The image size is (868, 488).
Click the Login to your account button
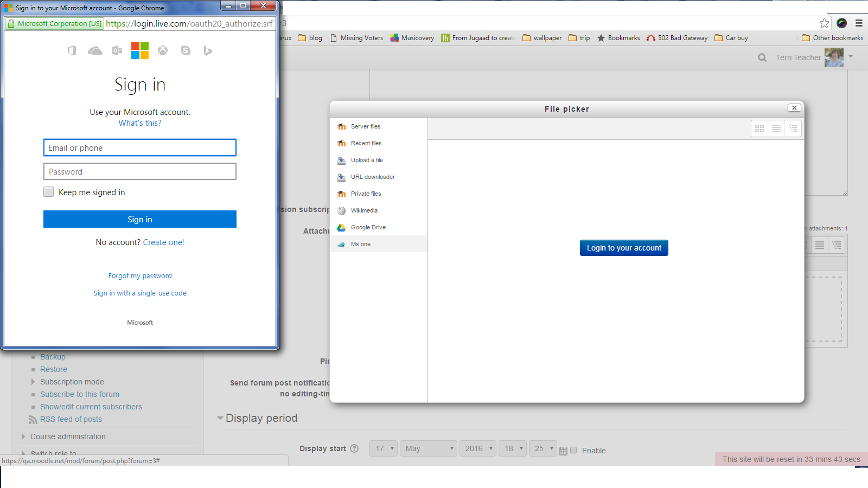(x=624, y=248)
